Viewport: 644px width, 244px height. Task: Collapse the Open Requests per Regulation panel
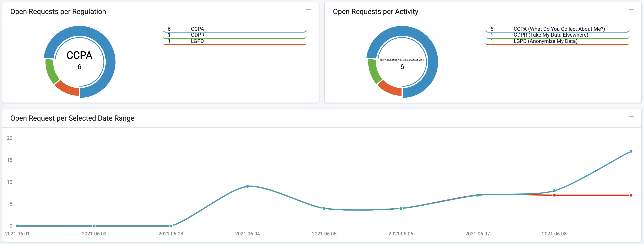[x=308, y=10]
